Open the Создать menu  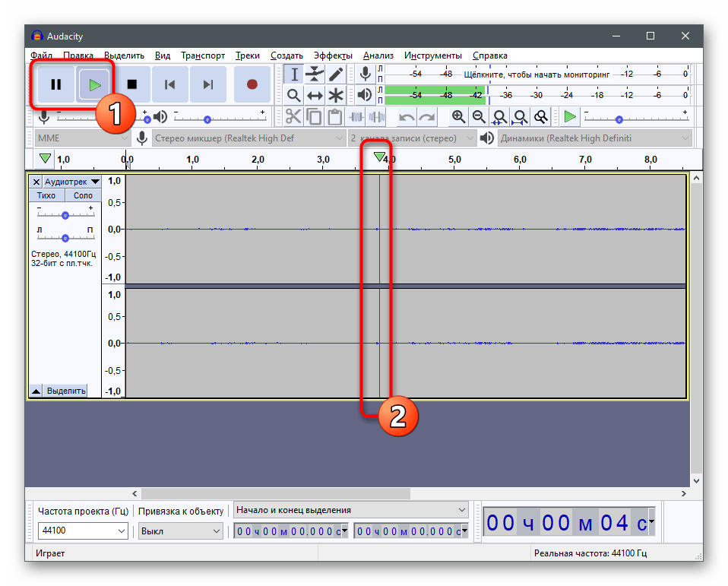[x=287, y=55]
